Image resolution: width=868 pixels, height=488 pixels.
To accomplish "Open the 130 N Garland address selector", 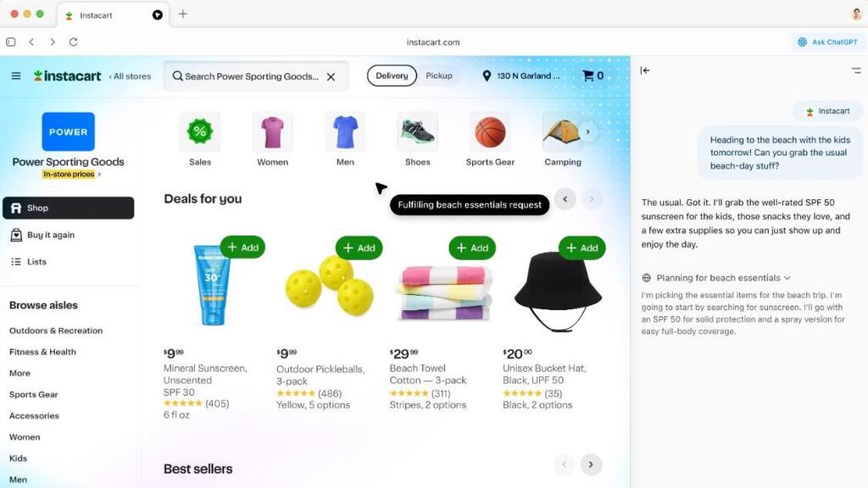I will (521, 75).
